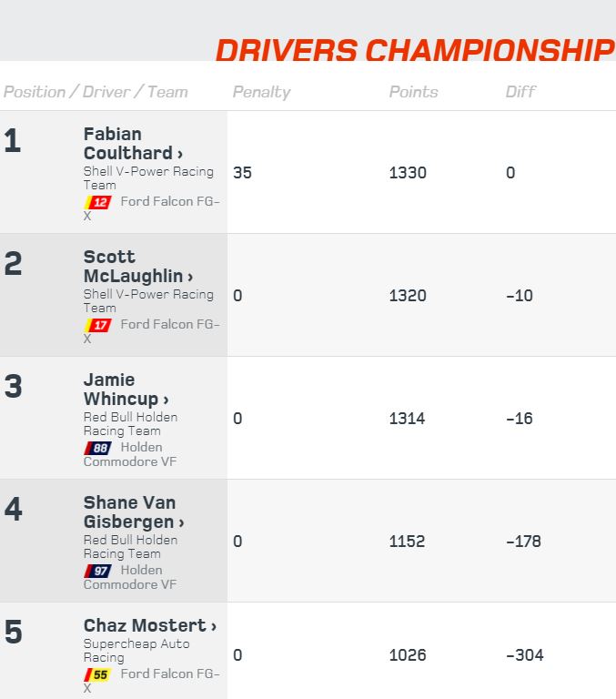The height and width of the screenshot is (699, 616).
Task: Select the Penalty column header
Action: click(261, 92)
